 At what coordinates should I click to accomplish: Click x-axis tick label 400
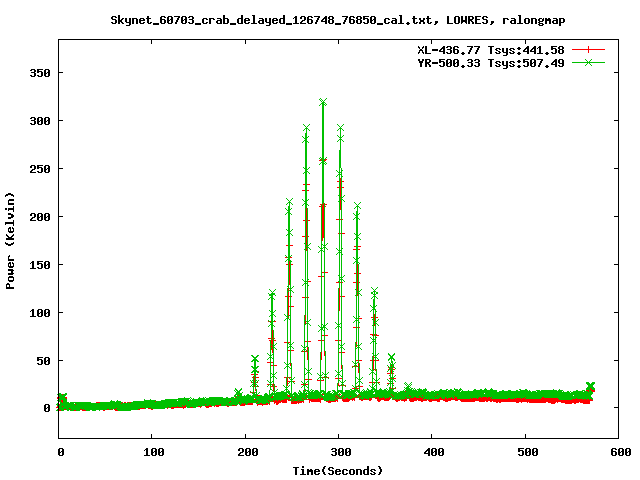tap(434, 452)
